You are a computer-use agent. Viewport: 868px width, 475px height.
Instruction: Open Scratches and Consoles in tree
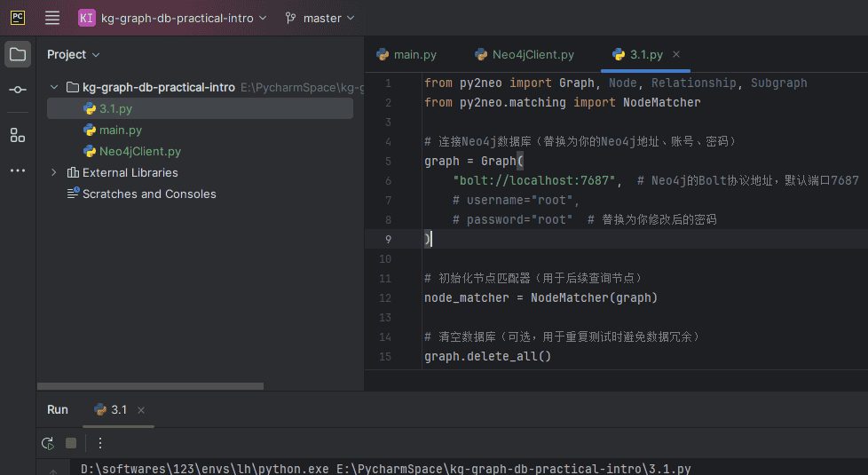[148, 194]
